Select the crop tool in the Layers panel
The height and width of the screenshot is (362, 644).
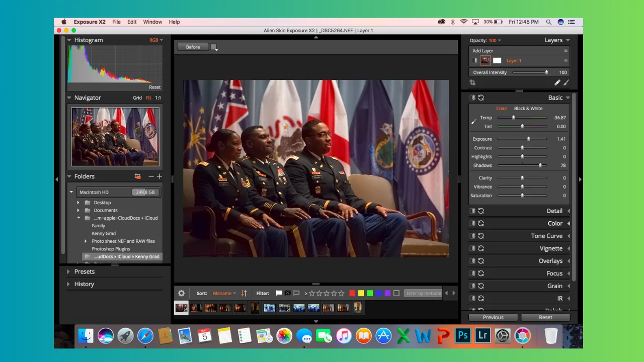point(472,82)
